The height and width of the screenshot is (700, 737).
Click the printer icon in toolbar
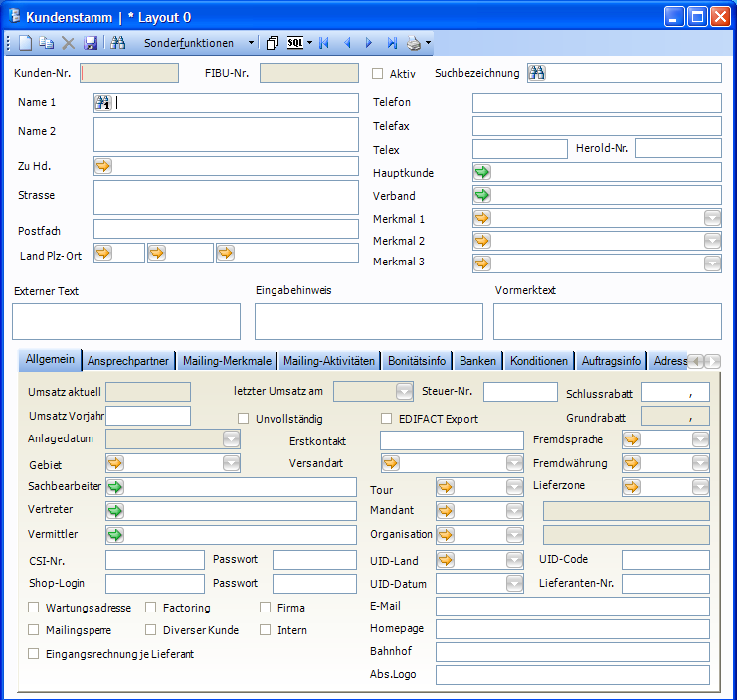pos(414,43)
